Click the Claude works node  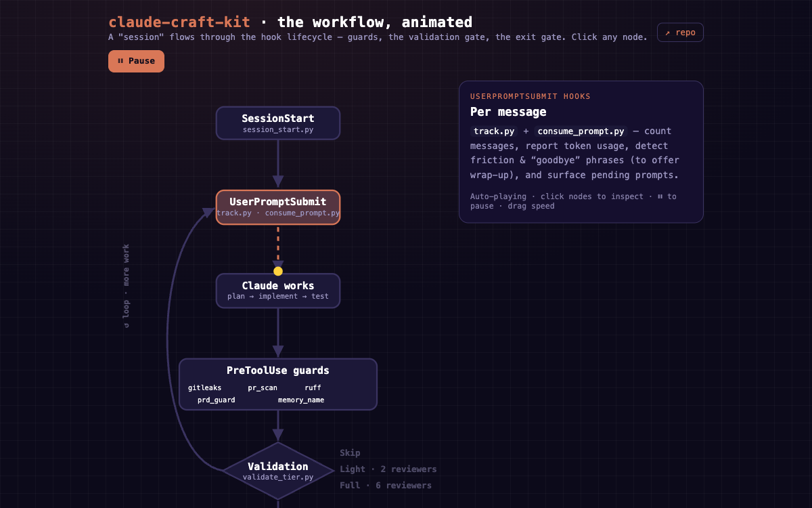[x=278, y=291]
